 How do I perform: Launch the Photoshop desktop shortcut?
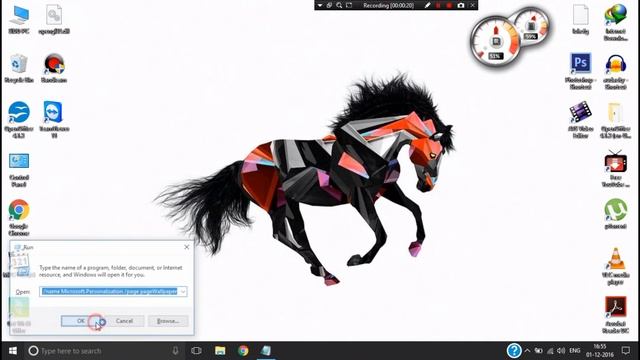(x=580, y=71)
